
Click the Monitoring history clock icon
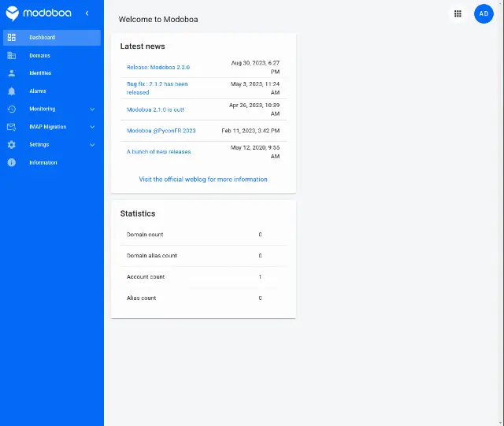coord(12,109)
